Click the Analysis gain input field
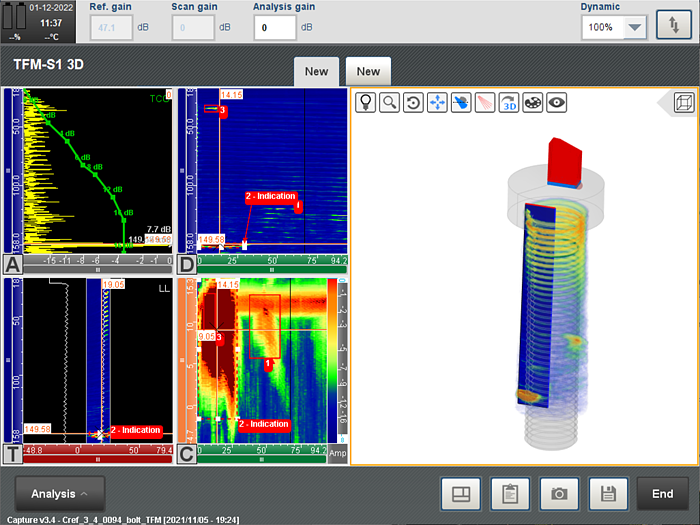Image resolution: width=700 pixels, height=525 pixels. (274, 28)
